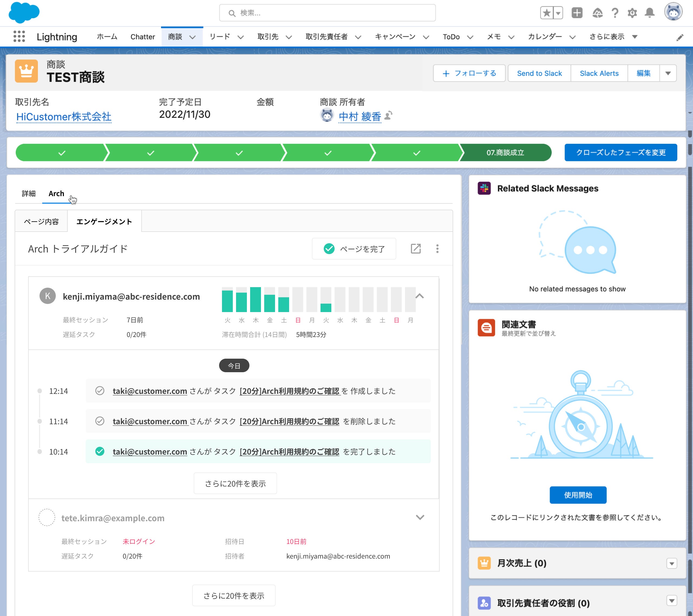
Task: Toggle checkmark on the 12:14 task entry
Action: [x=100, y=391]
